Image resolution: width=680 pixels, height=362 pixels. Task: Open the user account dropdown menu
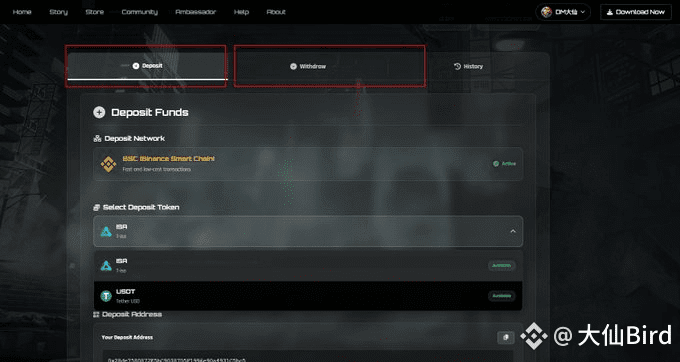click(563, 12)
